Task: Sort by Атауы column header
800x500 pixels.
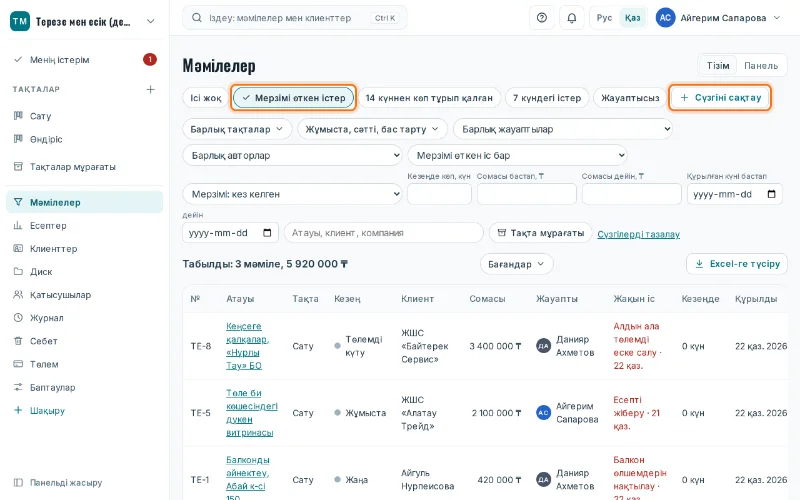Action: click(x=240, y=298)
